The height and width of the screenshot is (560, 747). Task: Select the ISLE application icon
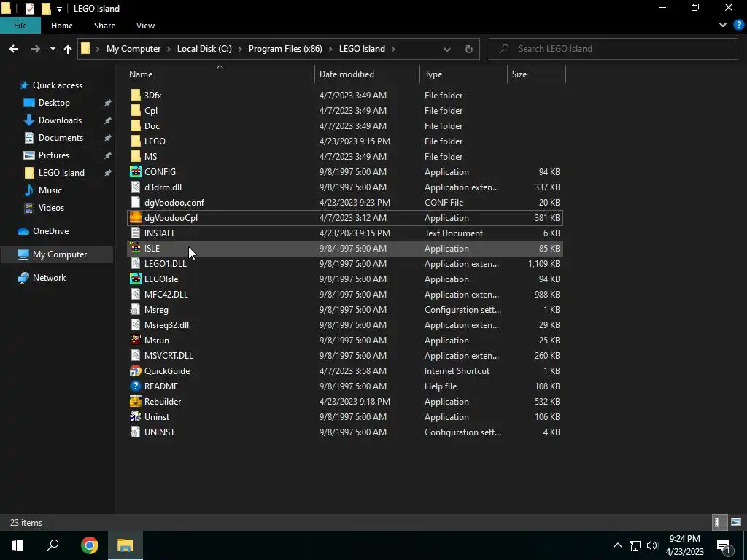coord(136,248)
